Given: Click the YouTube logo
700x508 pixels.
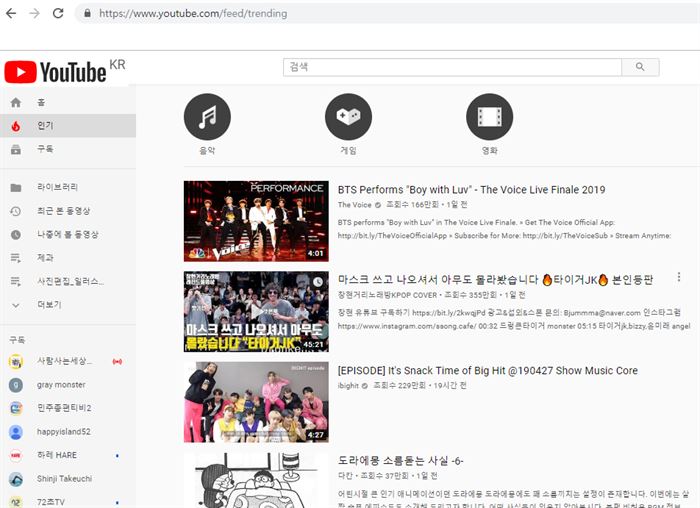Looking at the screenshot, I should (56, 72).
